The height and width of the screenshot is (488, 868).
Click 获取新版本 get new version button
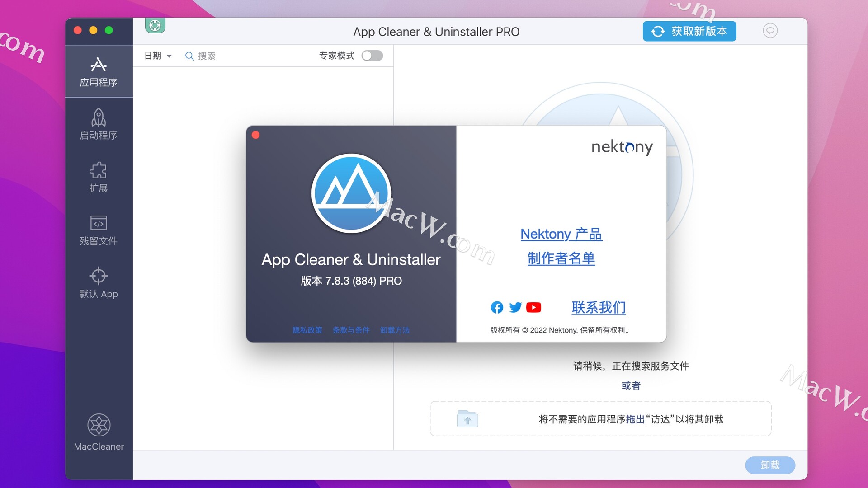click(689, 31)
